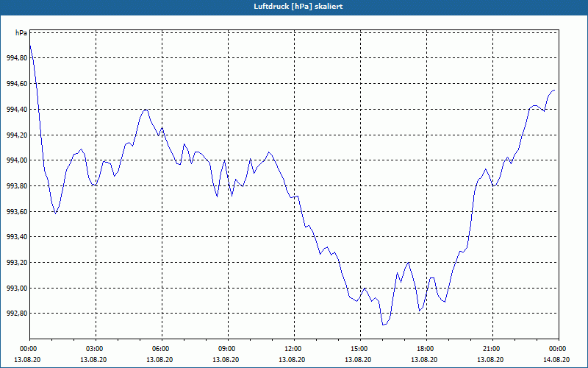Click the 993,00 axis value

pyautogui.click(x=17, y=288)
